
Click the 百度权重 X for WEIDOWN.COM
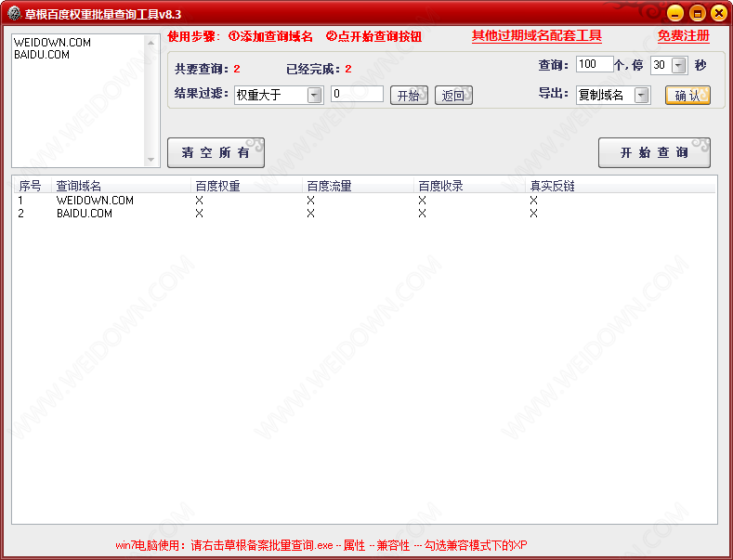tap(200, 200)
